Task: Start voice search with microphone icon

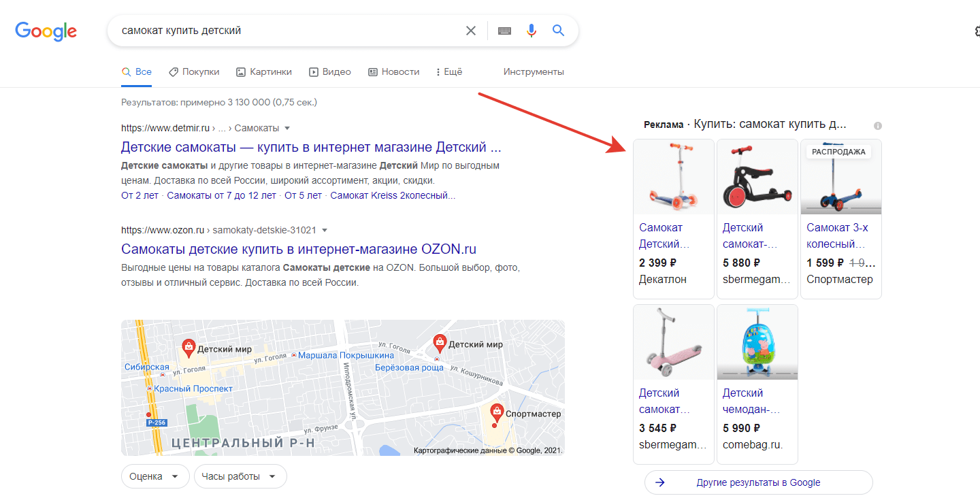Action: (532, 31)
